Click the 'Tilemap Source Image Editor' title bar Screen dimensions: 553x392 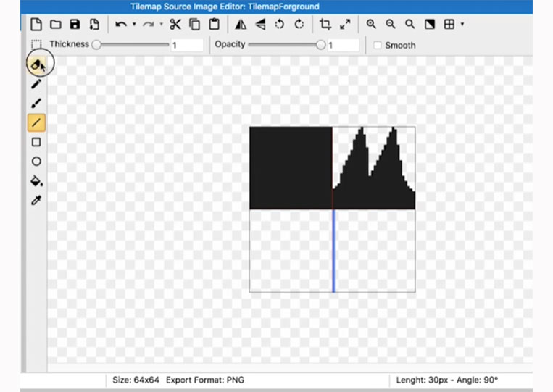point(277,7)
